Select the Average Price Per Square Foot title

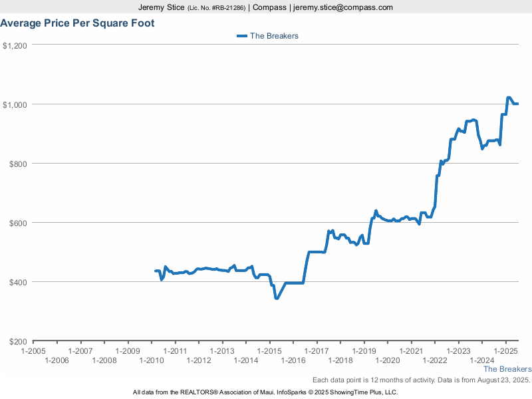pos(77,23)
